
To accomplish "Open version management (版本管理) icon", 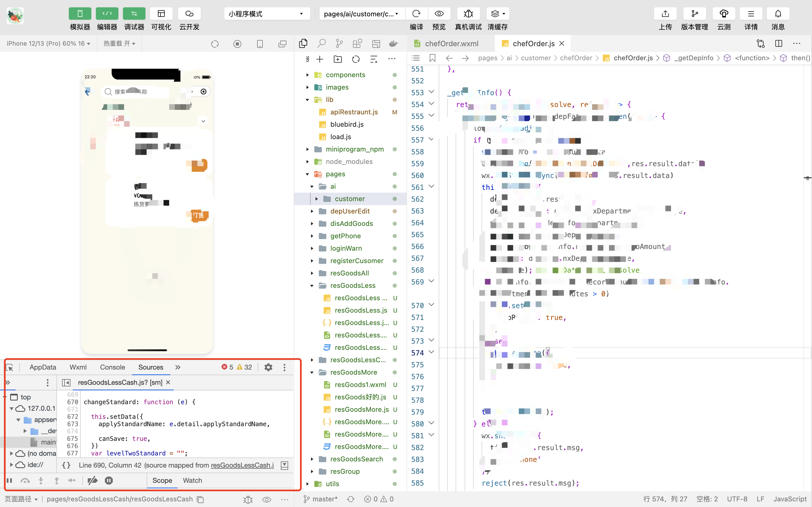I will [x=694, y=14].
